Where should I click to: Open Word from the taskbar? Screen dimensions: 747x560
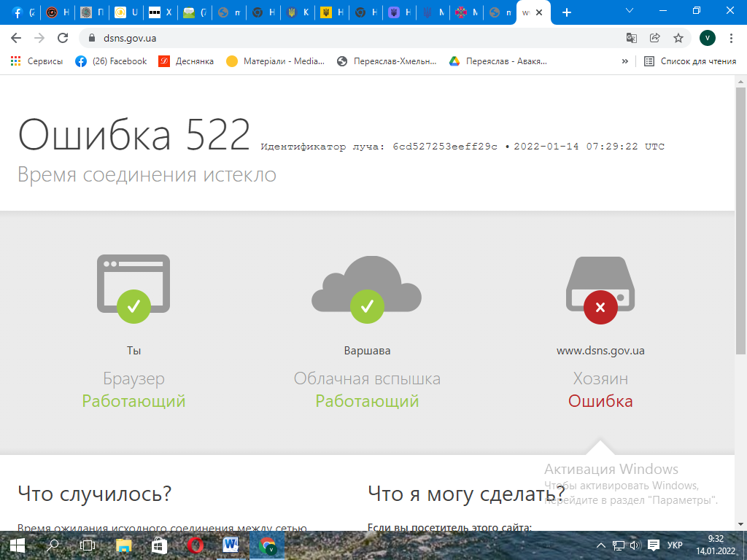click(x=231, y=545)
